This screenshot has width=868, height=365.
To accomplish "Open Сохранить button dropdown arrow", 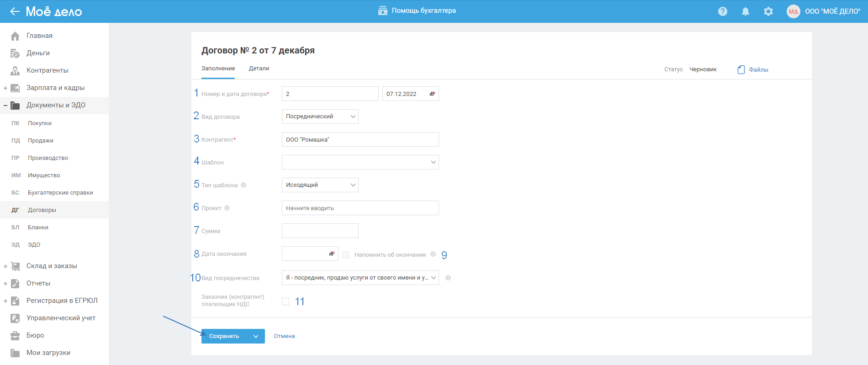I will point(256,336).
